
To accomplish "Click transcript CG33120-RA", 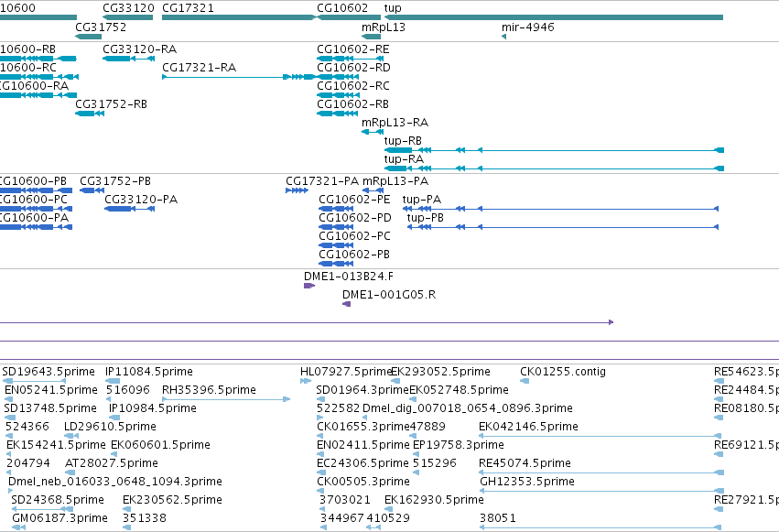I will (140, 49).
